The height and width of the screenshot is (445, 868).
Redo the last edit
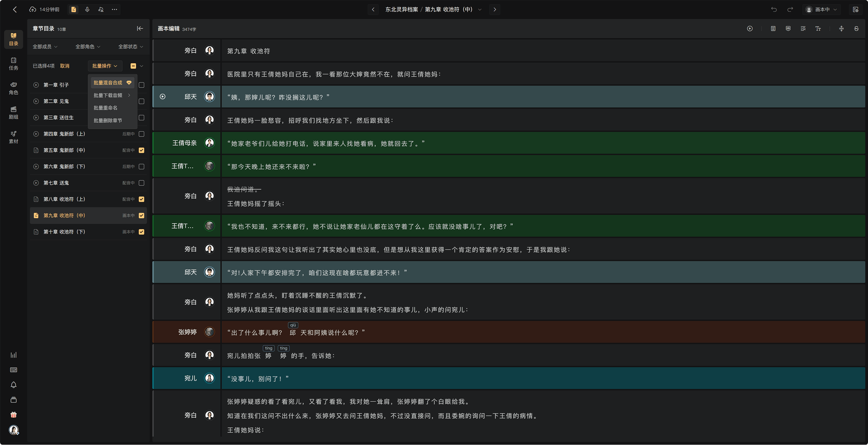790,9
